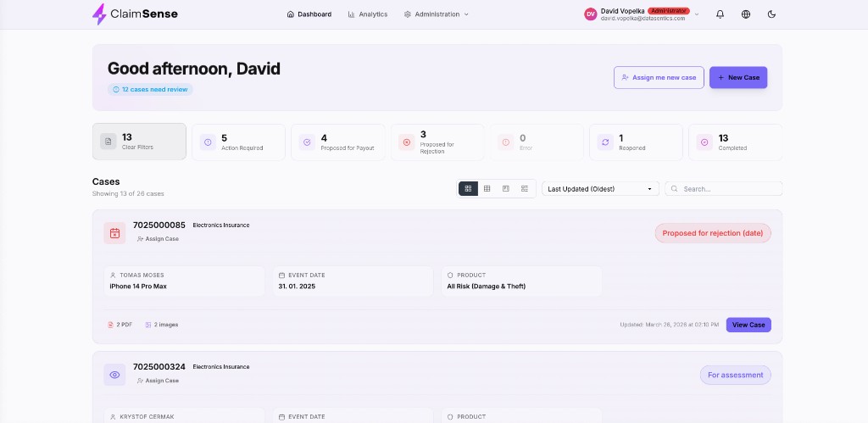Click Electronics Insurance label on case 7025000324
This screenshot has width=868, height=423.
click(221, 367)
